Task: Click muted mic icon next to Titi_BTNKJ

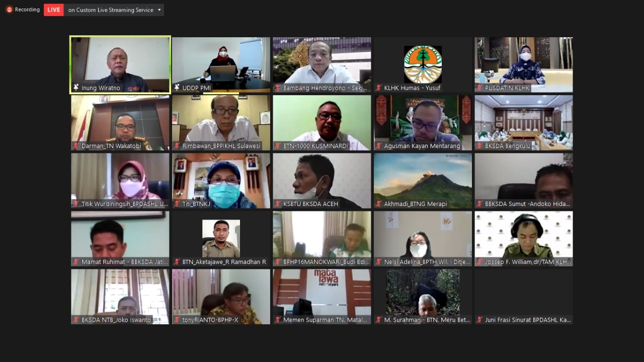Action: pyautogui.click(x=177, y=204)
